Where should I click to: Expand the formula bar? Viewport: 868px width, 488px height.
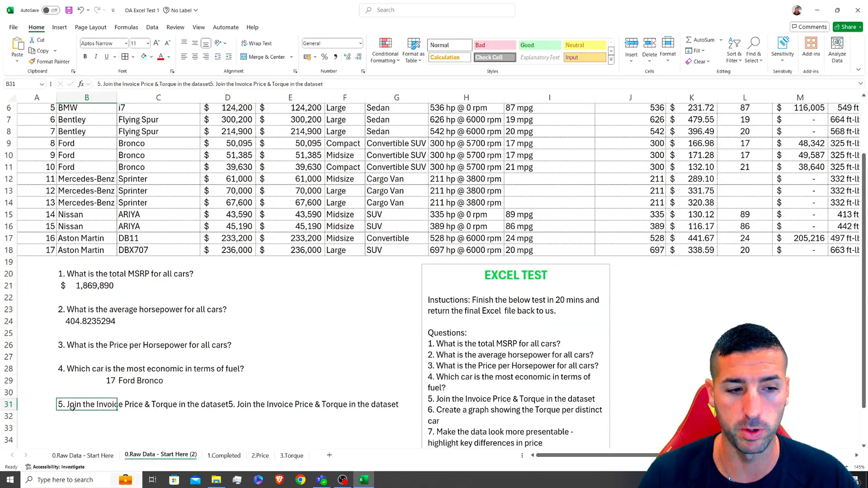(x=860, y=84)
